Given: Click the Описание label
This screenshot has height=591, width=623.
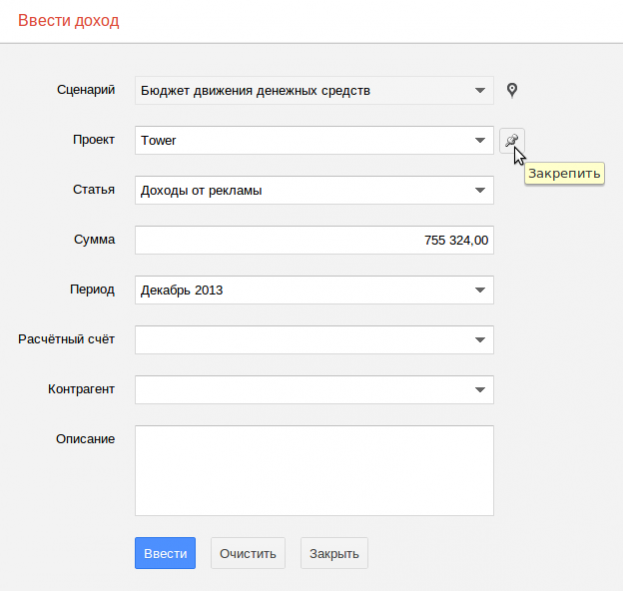Looking at the screenshot, I should (x=85, y=439).
